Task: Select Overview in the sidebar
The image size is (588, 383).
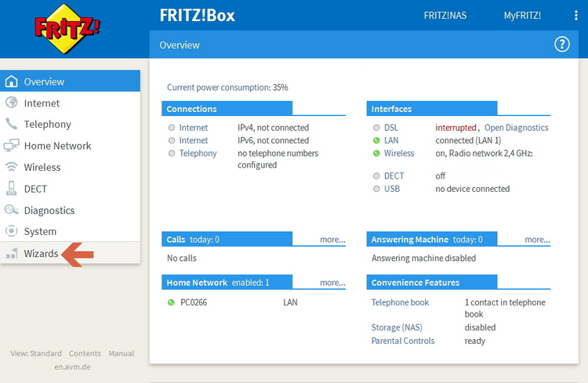Action: click(44, 81)
